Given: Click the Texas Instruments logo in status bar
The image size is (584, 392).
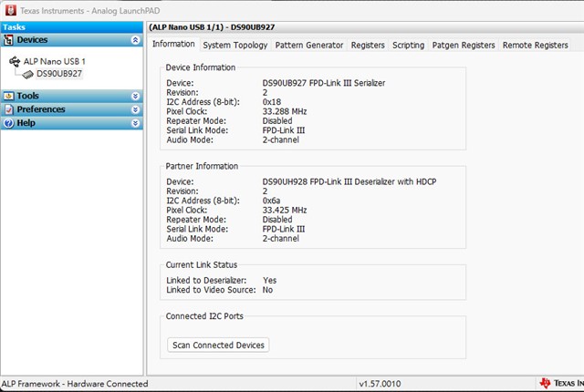Looking at the screenshot, I should pos(546,383).
